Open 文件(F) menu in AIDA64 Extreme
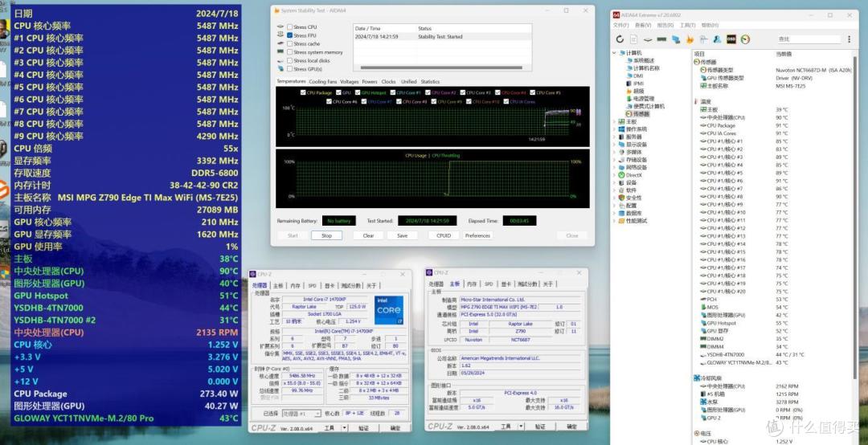Screen dimensions: 868x445 click(x=621, y=25)
